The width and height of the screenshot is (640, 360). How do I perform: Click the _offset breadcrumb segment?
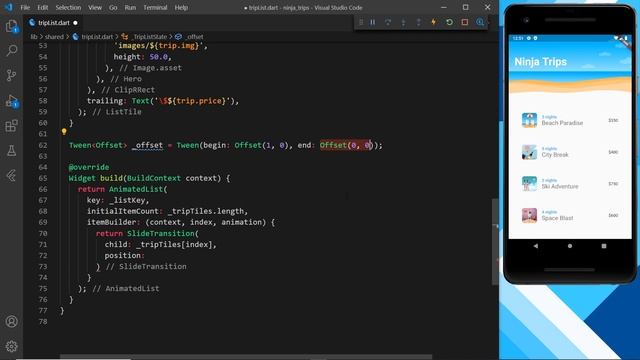pos(195,37)
